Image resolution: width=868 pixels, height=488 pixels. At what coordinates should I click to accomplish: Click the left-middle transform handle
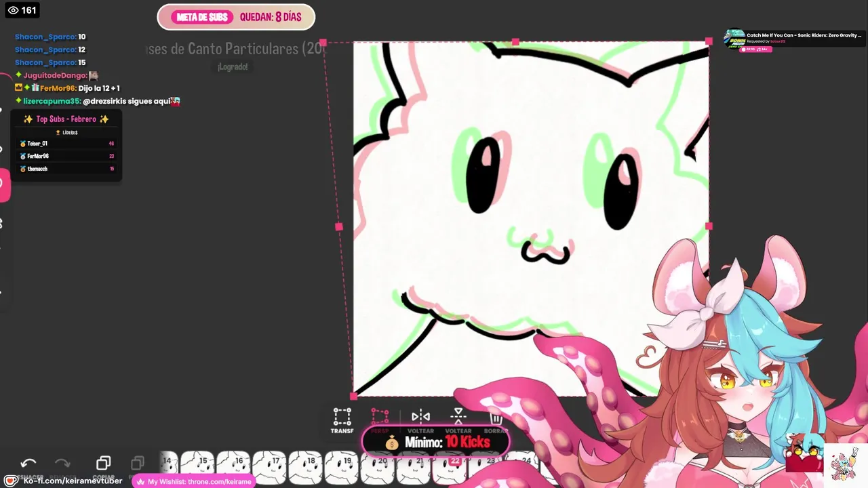coord(339,227)
